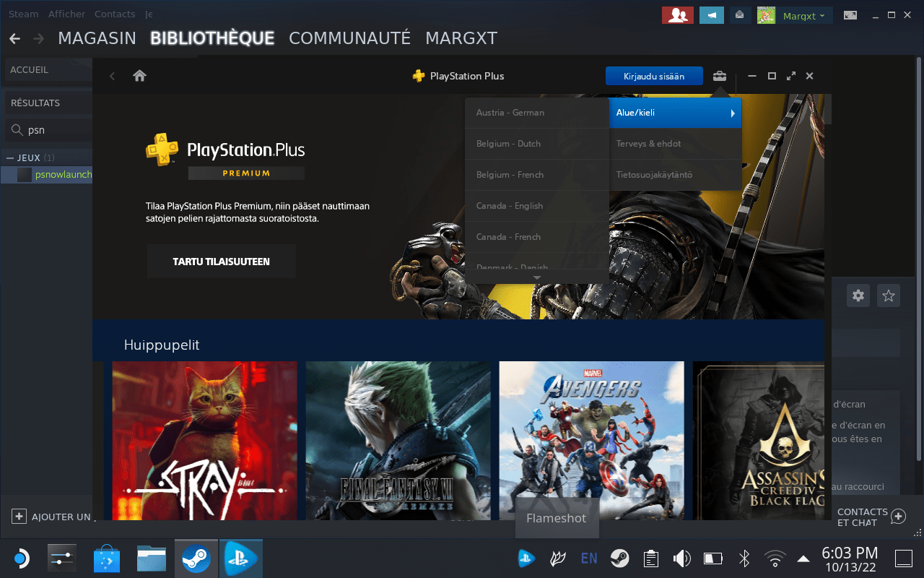Screen dimensions: 924x578
Task: Open Assassin's Creed IV Black Flag thumbnail
Action: pyautogui.click(x=759, y=440)
